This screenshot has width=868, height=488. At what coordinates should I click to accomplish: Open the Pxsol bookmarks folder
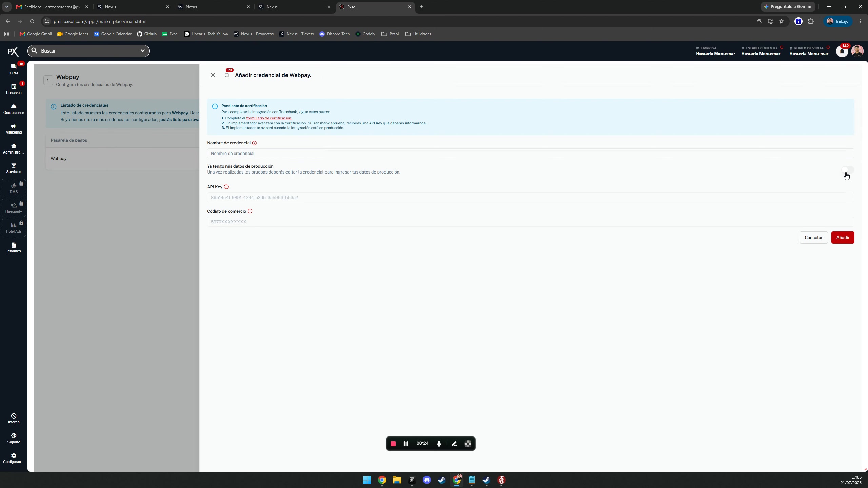pyautogui.click(x=390, y=34)
